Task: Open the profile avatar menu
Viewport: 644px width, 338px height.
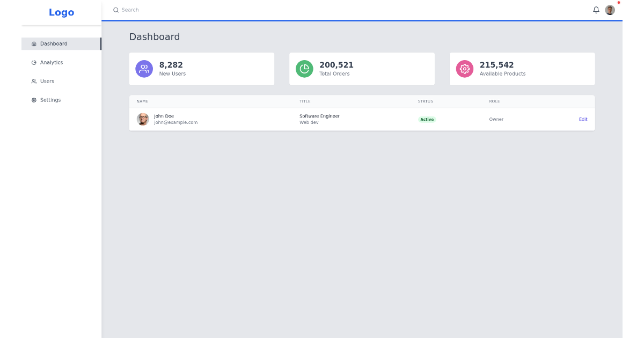Action: [x=610, y=10]
